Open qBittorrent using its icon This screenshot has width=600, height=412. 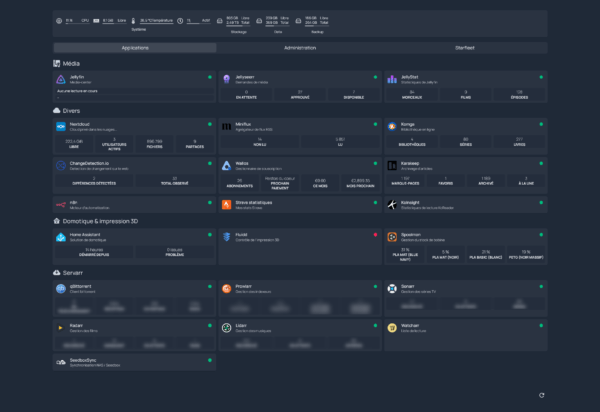point(61,287)
